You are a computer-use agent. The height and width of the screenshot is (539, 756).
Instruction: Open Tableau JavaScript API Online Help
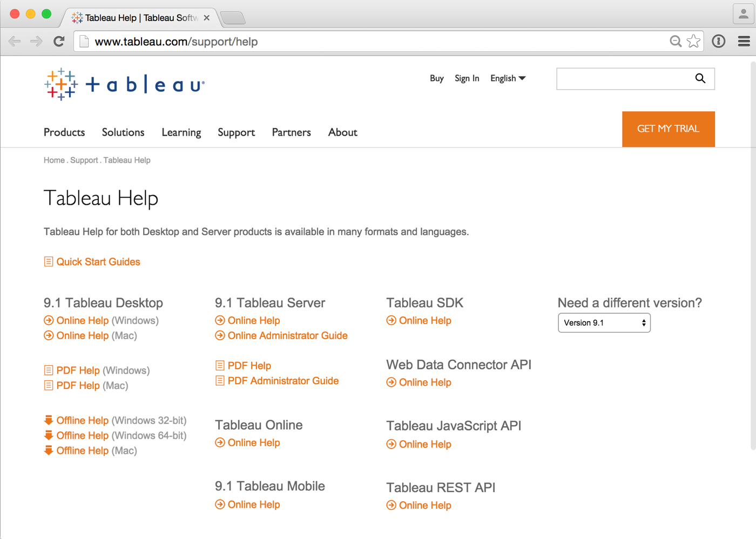pyautogui.click(x=425, y=444)
